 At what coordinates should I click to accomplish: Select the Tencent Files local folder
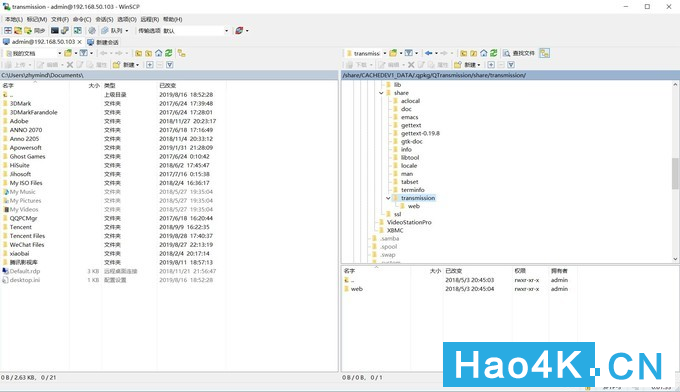[27, 236]
